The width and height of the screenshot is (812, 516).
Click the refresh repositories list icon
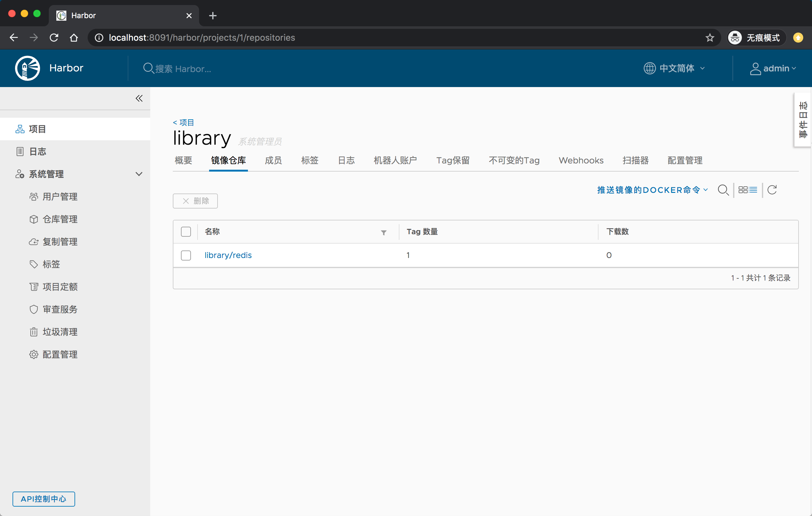(x=772, y=190)
